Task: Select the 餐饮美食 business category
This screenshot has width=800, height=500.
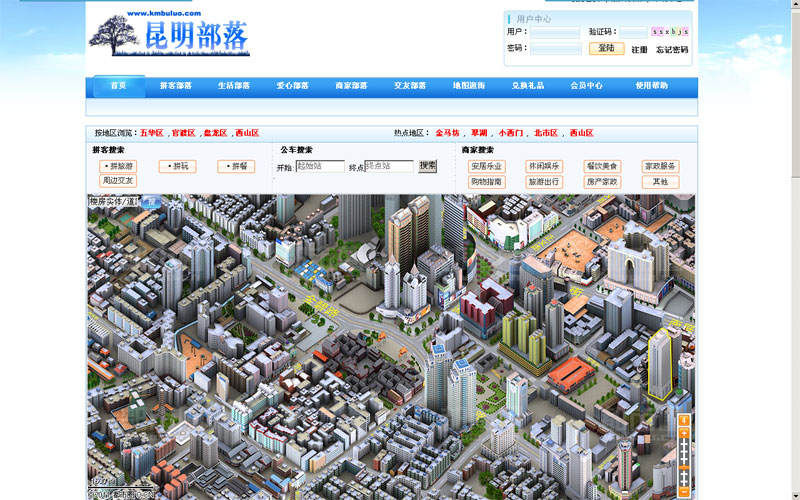Action: tap(602, 166)
